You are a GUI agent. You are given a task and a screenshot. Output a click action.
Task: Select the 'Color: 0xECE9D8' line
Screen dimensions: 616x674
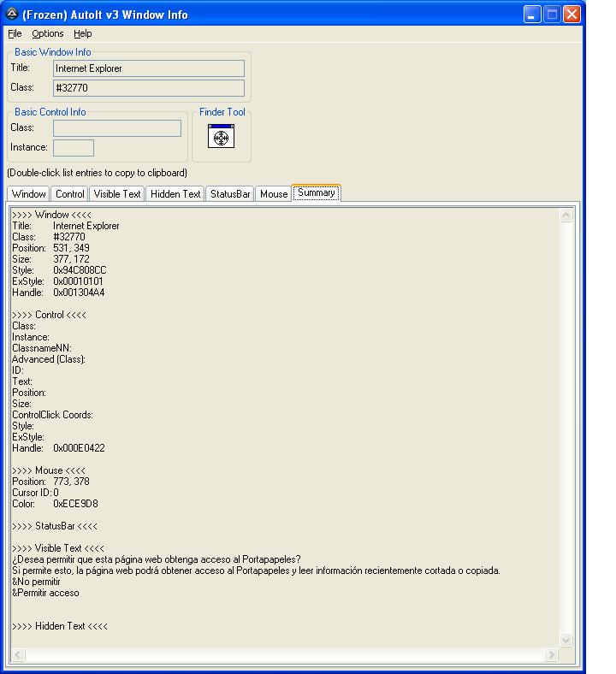(x=55, y=504)
